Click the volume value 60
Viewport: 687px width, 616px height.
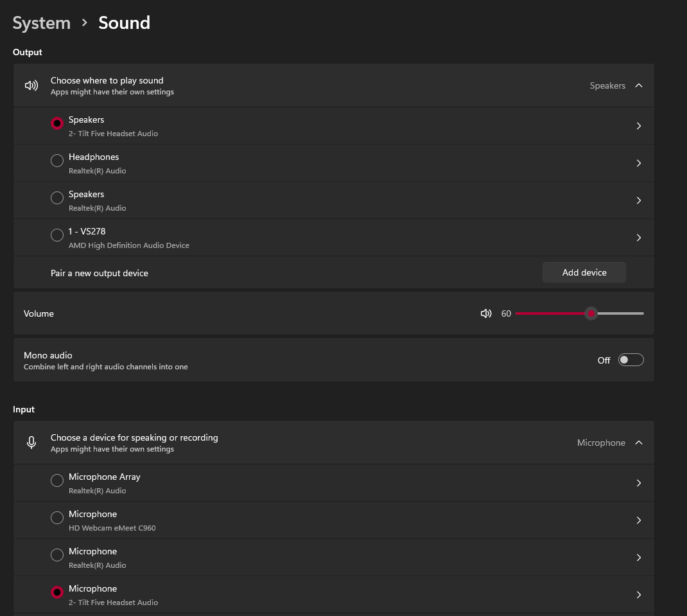pyautogui.click(x=506, y=313)
